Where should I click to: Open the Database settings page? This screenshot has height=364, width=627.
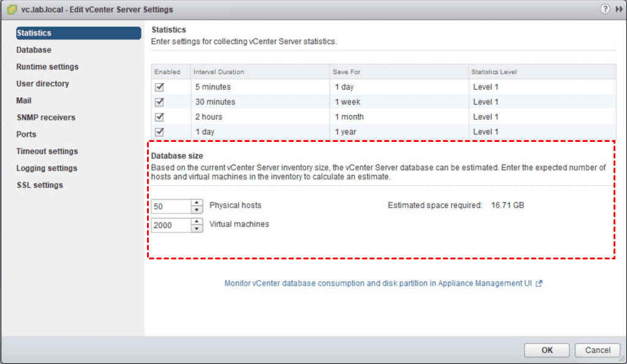34,50
